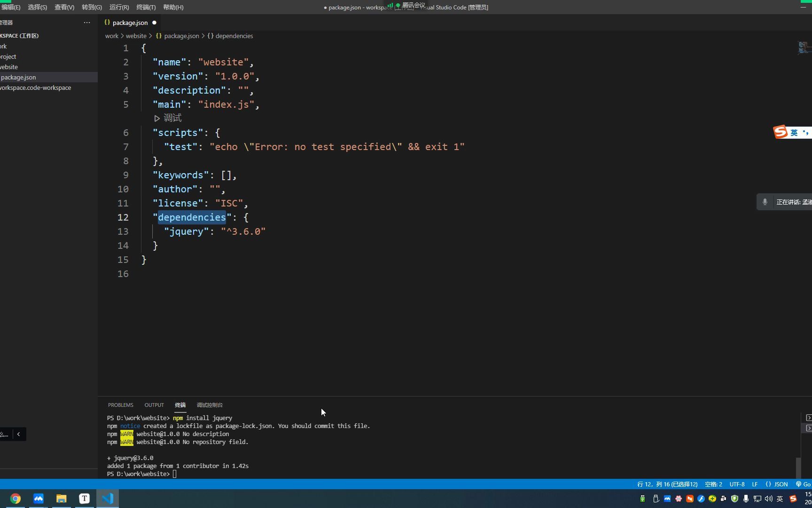Toggle the 英 input method in tray
Image resolution: width=812 pixels, height=508 pixels.
pyautogui.click(x=780, y=499)
